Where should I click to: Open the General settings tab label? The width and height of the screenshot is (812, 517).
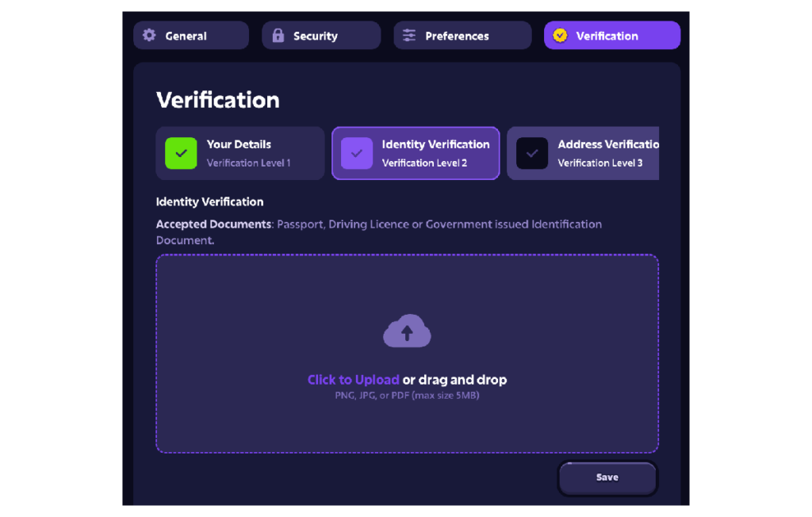pyautogui.click(x=186, y=36)
